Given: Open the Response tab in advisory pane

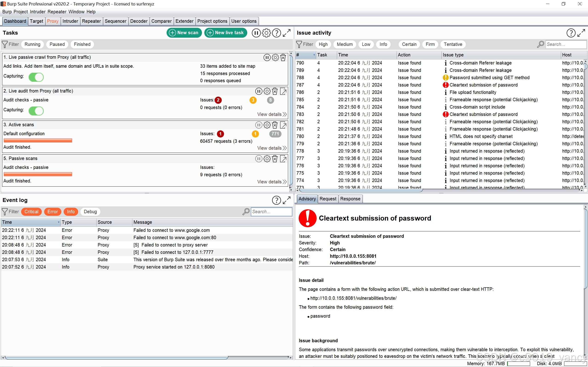Looking at the screenshot, I should [x=350, y=199].
